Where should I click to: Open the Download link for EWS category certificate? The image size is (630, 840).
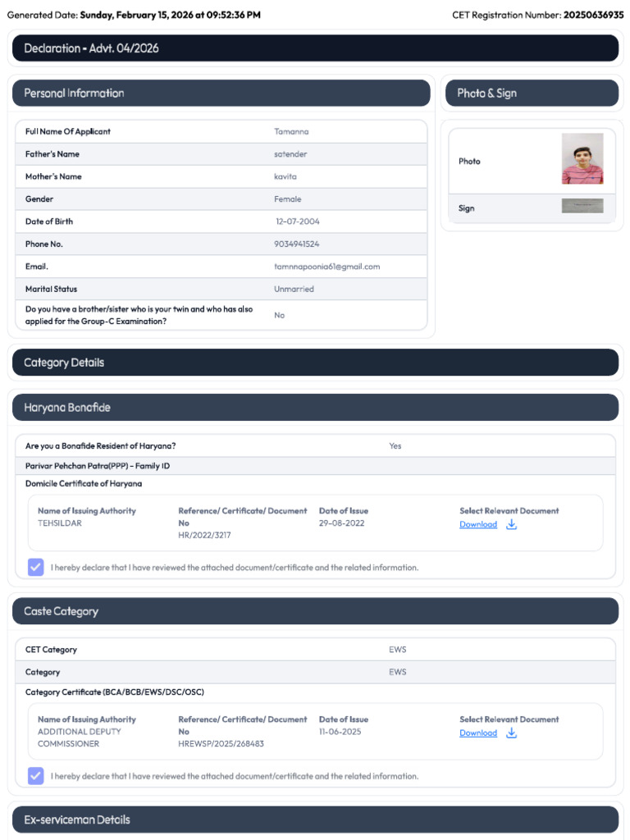tap(478, 733)
